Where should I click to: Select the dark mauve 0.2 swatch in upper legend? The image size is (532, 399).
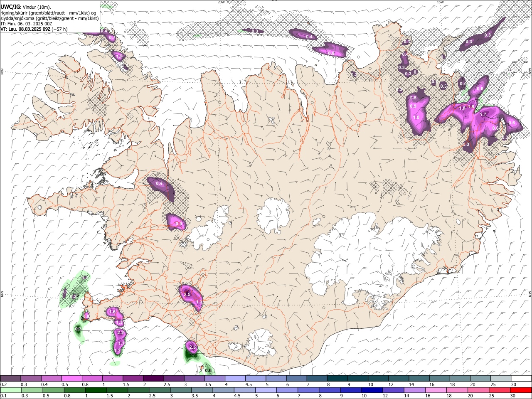point(10,379)
